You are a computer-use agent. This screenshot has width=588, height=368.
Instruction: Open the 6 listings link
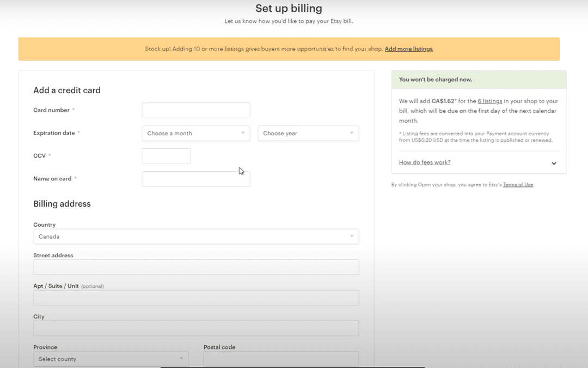[x=489, y=101]
